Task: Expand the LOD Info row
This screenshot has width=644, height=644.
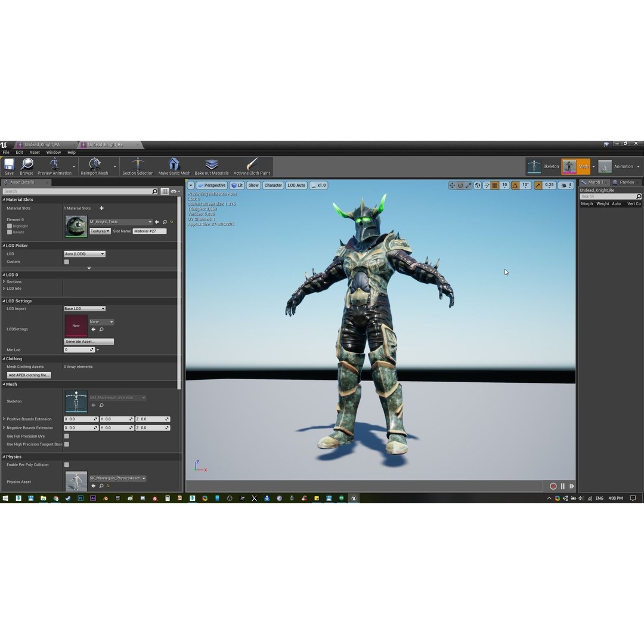Action: point(4,289)
